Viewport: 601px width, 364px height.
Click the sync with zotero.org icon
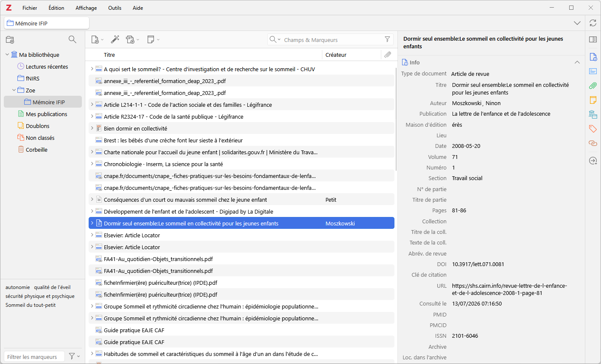pos(593,23)
